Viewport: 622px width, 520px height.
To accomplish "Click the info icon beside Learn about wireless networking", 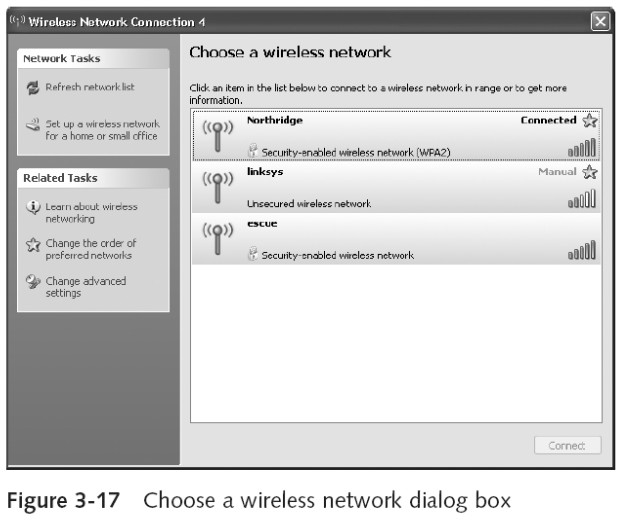I will pyautogui.click(x=33, y=207).
